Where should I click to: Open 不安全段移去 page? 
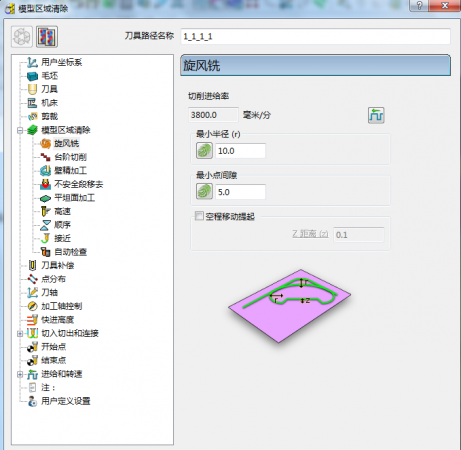click(79, 184)
